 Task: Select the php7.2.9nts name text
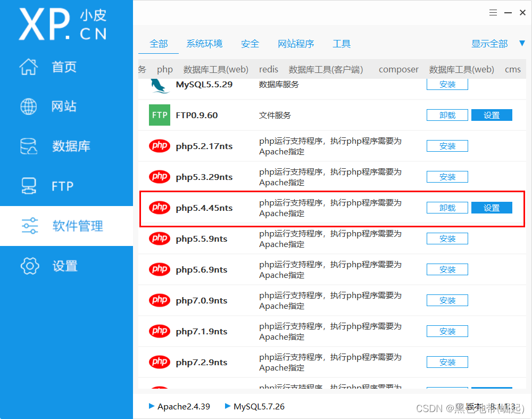(202, 362)
